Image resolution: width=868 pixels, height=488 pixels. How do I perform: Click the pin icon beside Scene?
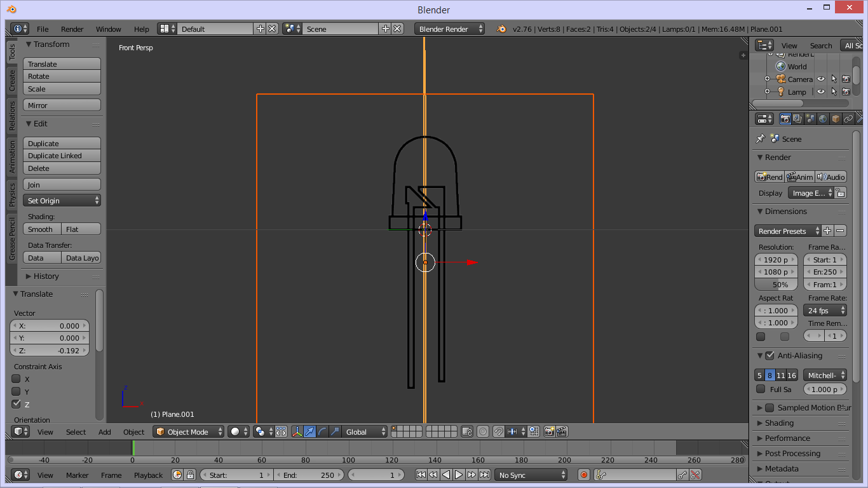pos(760,139)
